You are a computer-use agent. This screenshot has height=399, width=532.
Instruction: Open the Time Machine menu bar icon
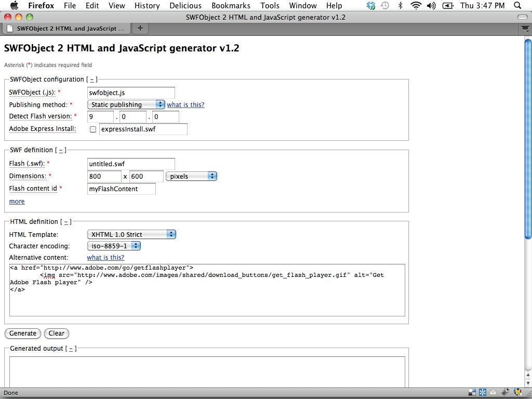[385, 5]
